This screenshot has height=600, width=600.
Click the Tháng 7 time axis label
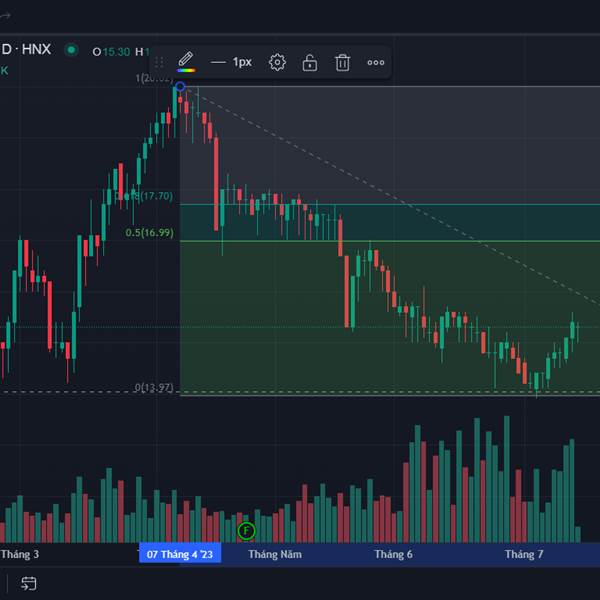524,554
